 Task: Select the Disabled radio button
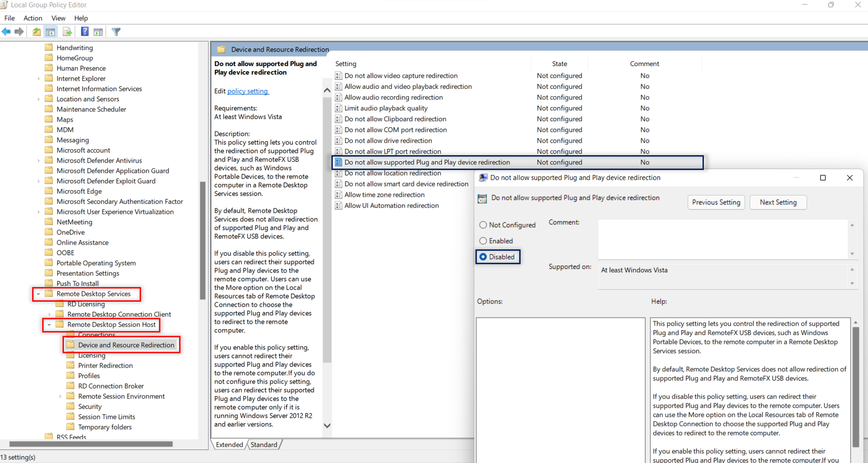click(483, 257)
